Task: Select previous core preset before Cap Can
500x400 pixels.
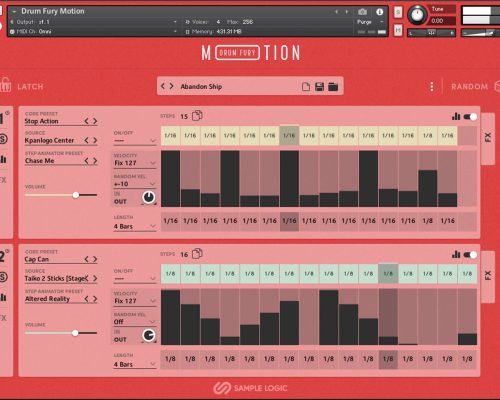Action: [86, 259]
